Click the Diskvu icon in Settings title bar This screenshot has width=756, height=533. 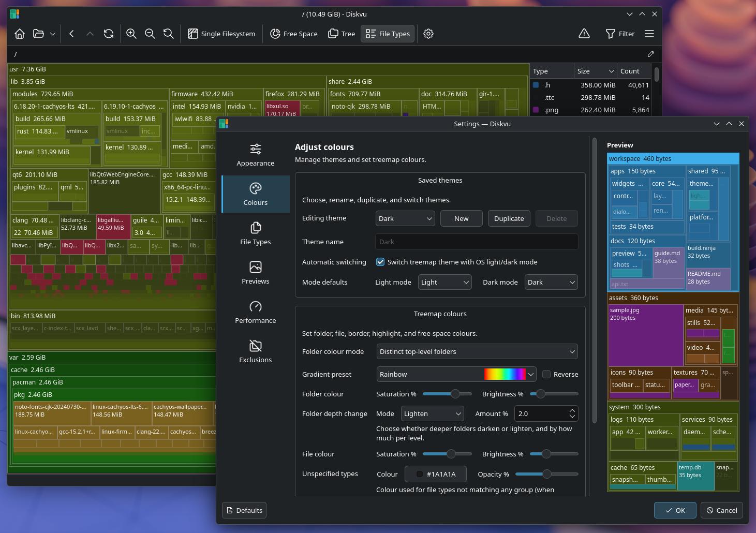[224, 124]
